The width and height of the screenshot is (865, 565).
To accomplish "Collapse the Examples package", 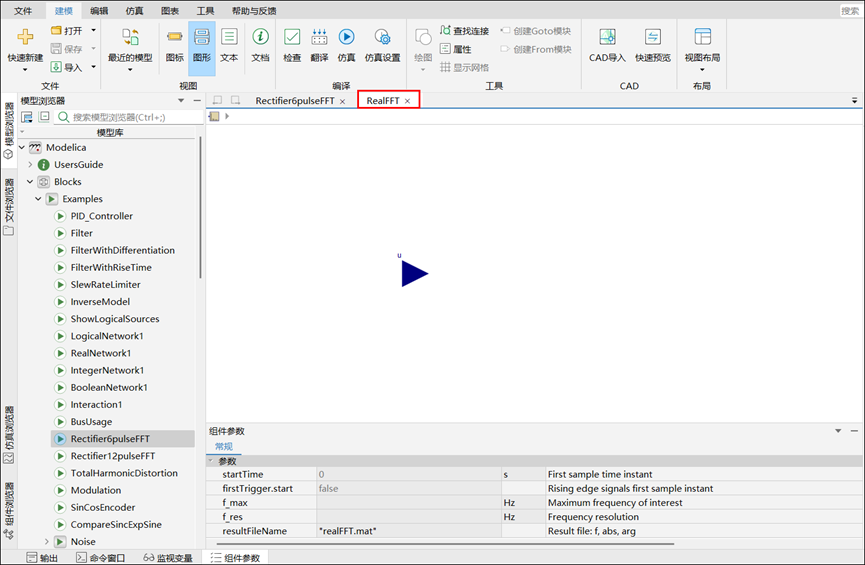I will (39, 199).
